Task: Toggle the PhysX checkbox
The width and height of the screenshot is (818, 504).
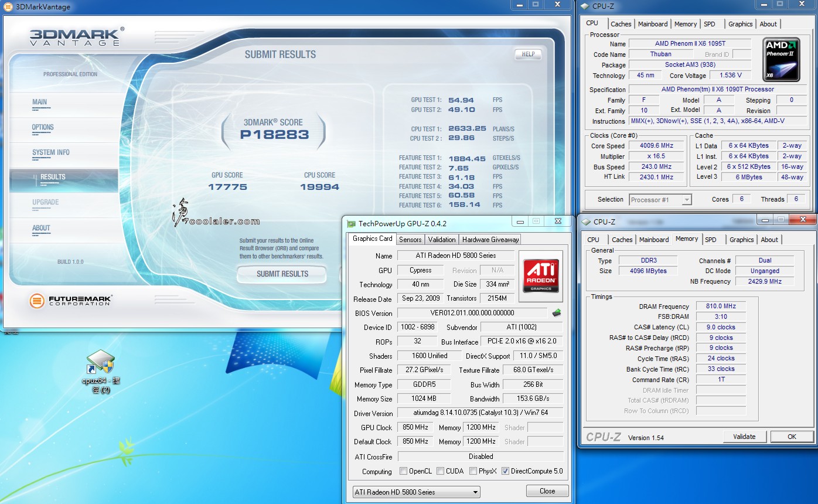Action: pos(473,471)
